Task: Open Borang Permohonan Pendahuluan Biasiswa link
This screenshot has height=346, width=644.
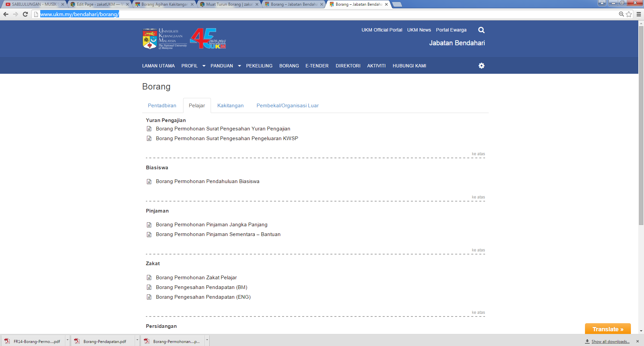Action: point(207,181)
